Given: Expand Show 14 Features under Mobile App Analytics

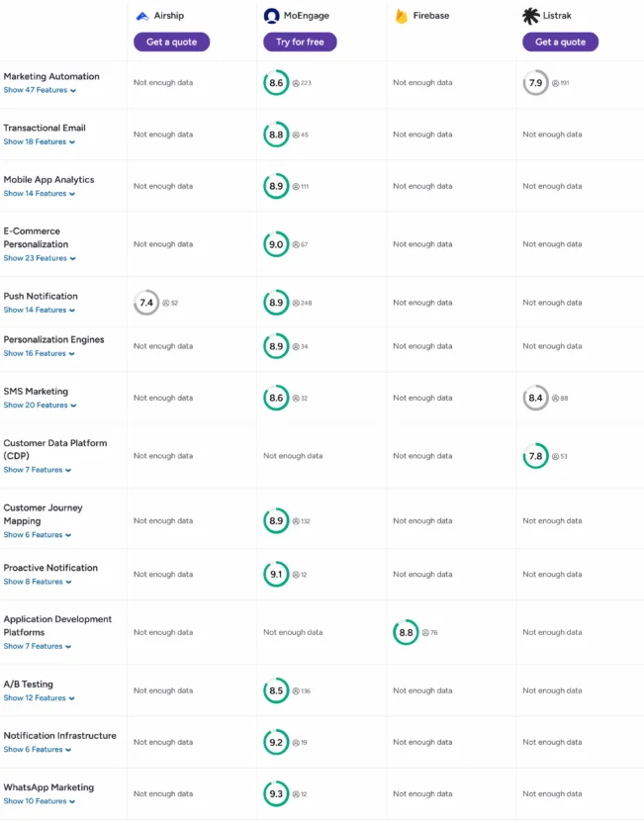Looking at the screenshot, I should click(40, 194).
